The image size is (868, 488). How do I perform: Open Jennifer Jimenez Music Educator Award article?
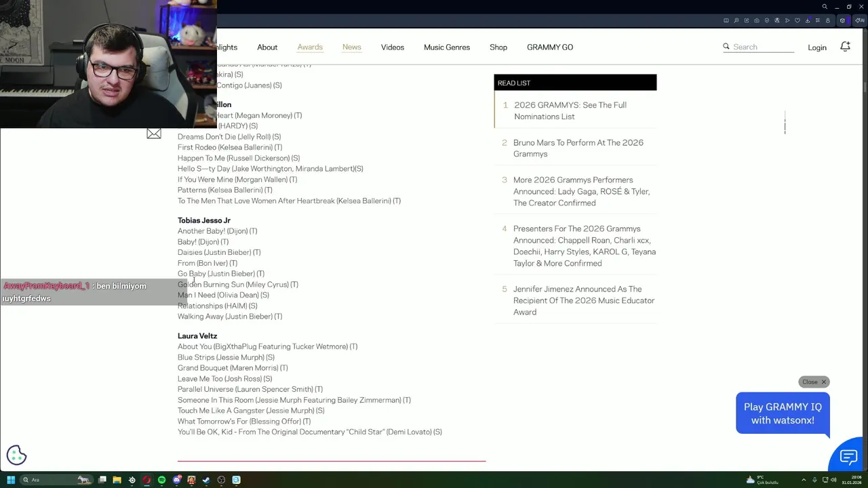pos(584,300)
